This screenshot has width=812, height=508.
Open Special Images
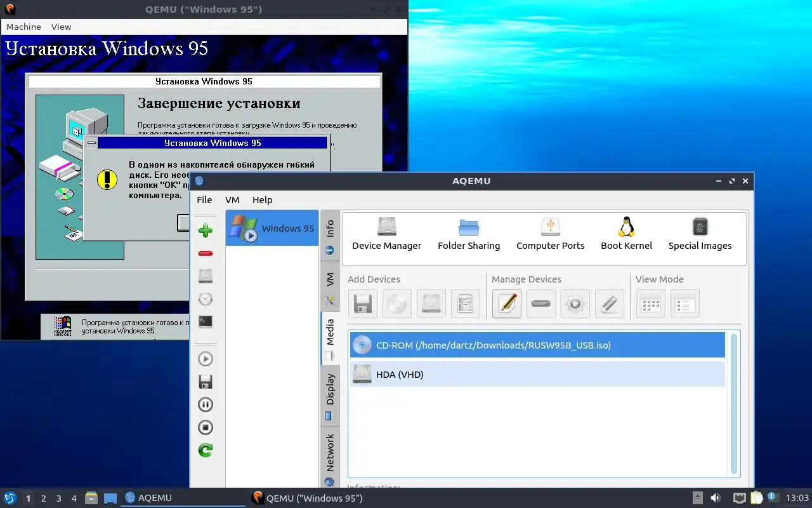point(700,234)
